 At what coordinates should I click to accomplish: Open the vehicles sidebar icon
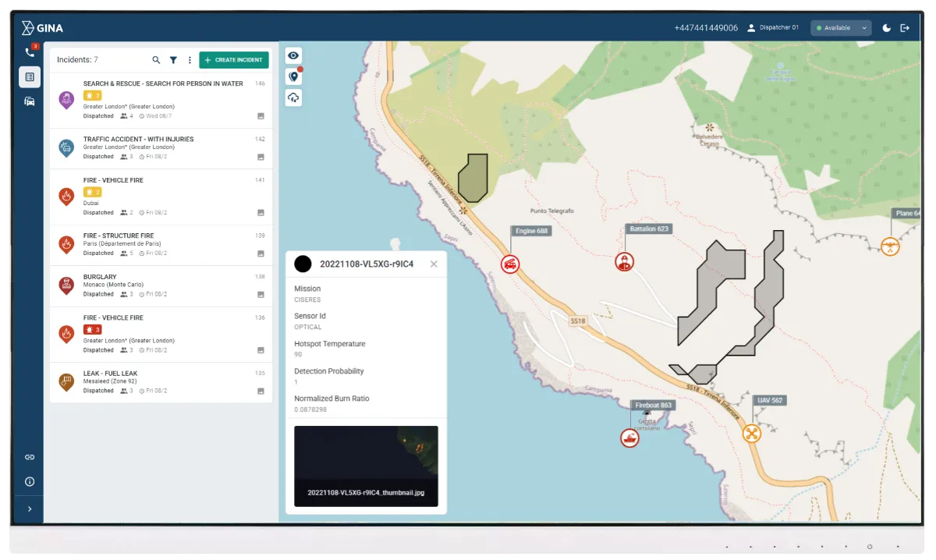tap(30, 101)
